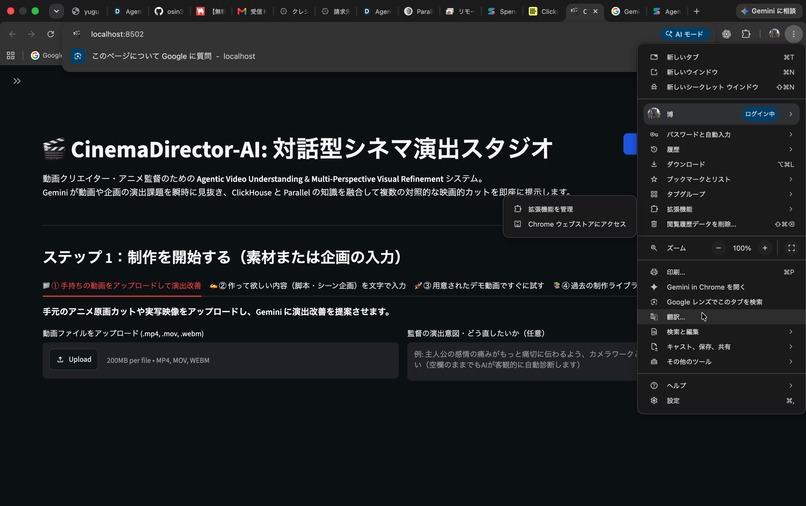Image resolution: width=806 pixels, height=506 pixels.
Task: Expand 拡張機能 submenu in Chrome menu
Action: (721, 209)
